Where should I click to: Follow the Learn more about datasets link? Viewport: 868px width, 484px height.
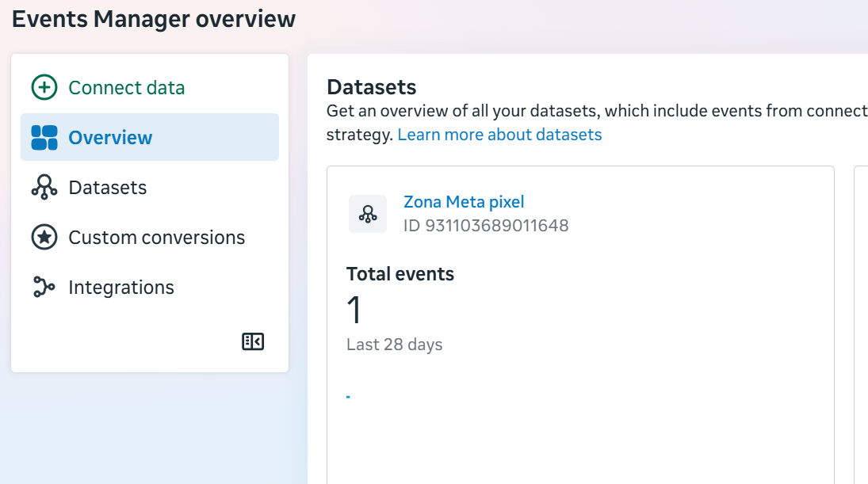(x=499, y=135)
